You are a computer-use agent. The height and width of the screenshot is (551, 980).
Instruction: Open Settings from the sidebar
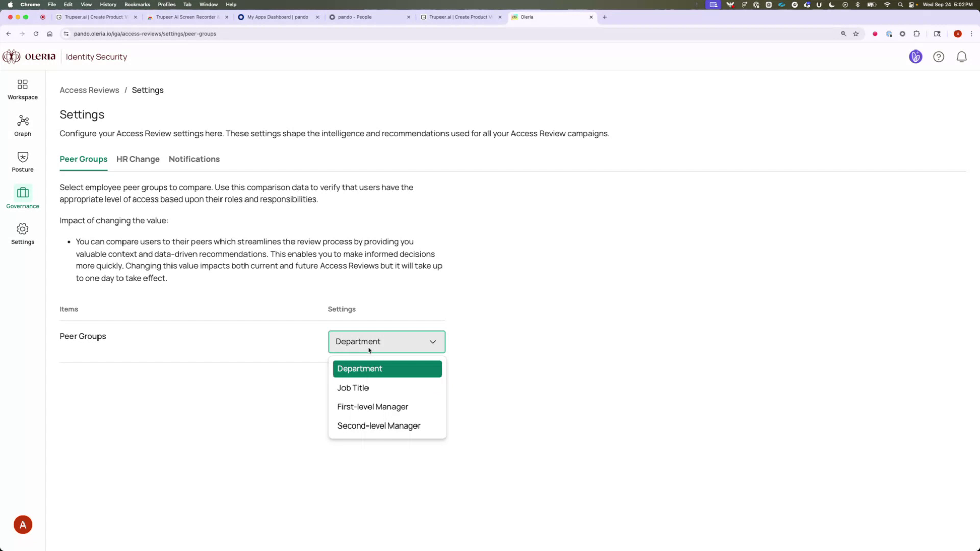[22, 234]
